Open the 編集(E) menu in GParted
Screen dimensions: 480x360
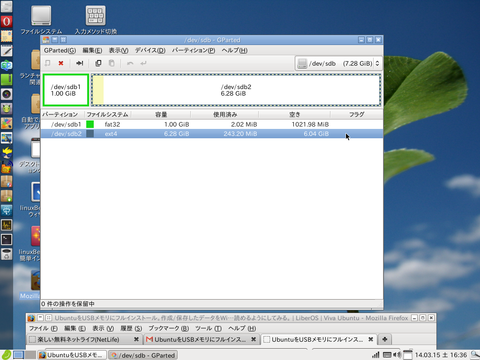pos(92,50)
